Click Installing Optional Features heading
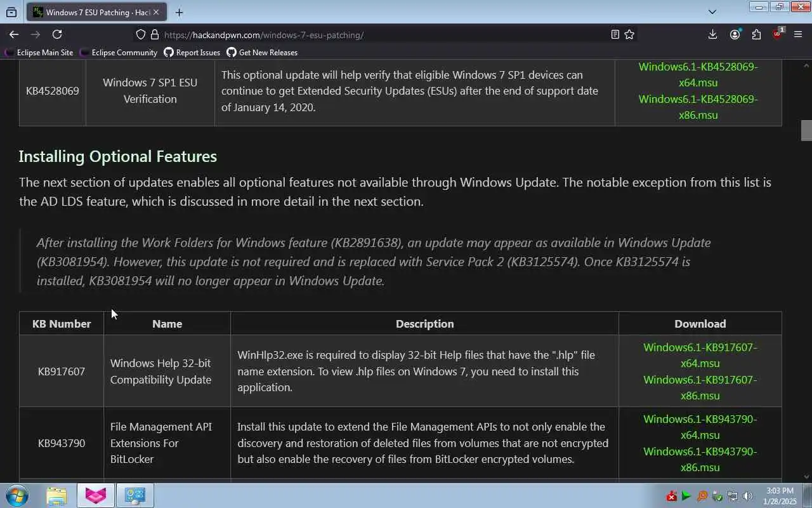 coord(118,156)
